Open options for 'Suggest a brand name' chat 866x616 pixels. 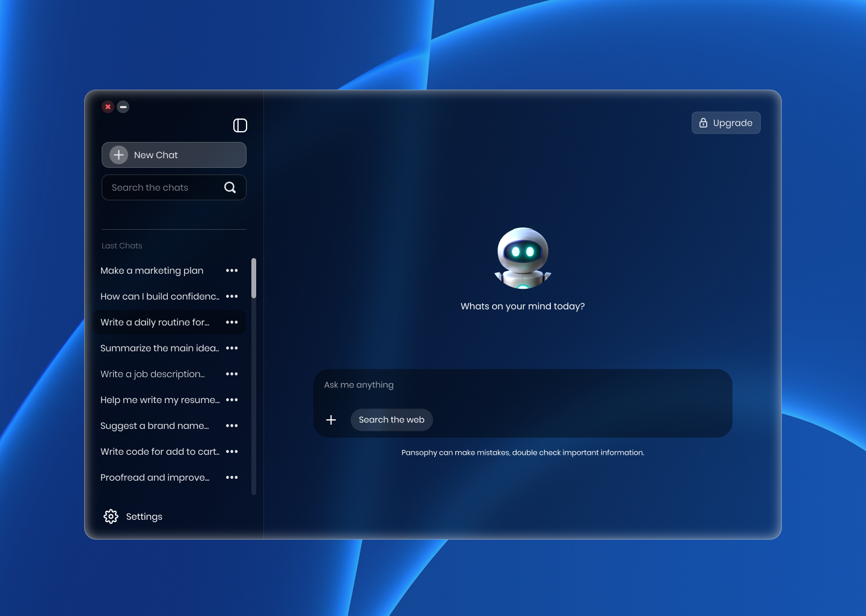pos(232,425)
